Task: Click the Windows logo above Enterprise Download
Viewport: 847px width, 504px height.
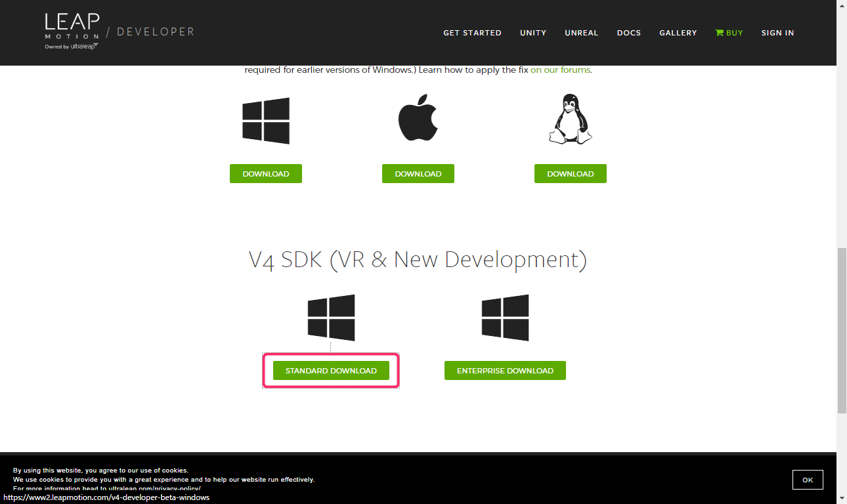Action: tap(505, 318)
